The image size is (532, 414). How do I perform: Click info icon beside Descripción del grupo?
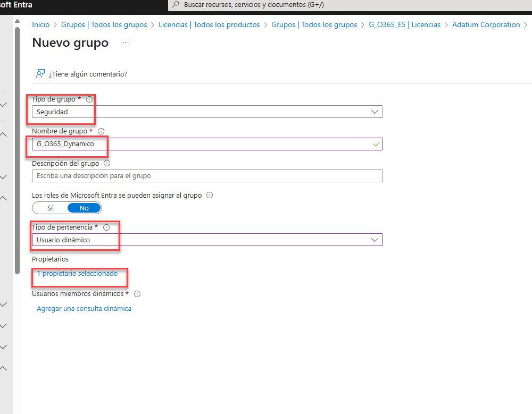point(107,164)
